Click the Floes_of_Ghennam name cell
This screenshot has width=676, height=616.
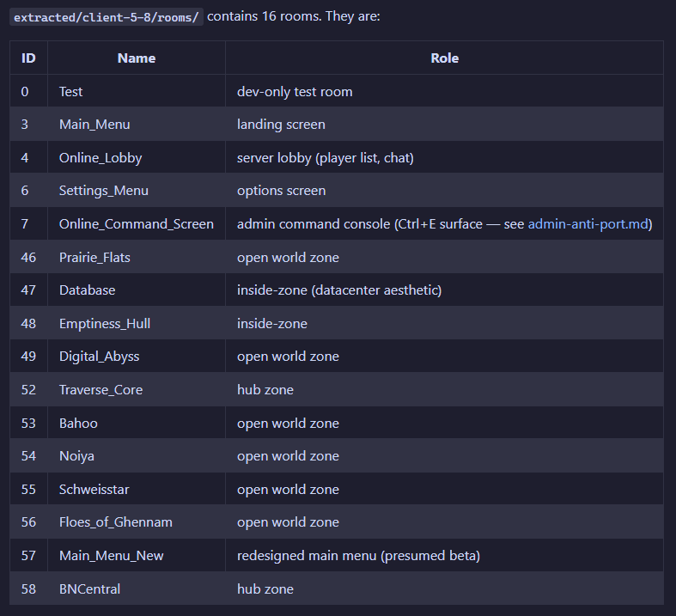(x=137, y=522)
